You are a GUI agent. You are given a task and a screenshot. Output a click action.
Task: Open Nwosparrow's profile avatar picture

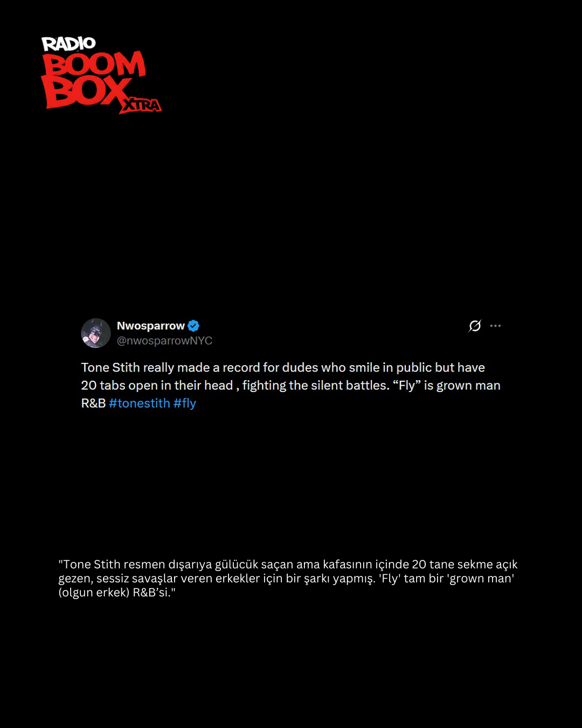[96, 333]
